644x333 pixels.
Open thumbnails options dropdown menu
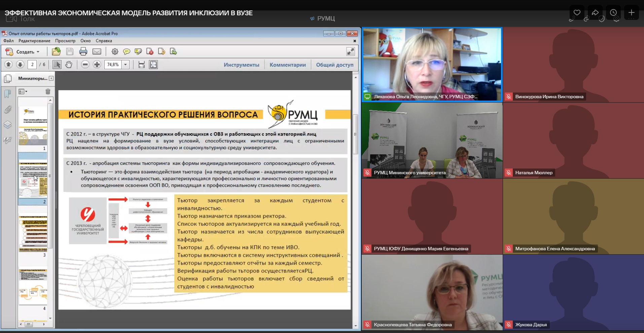pyautogui.click(x=23, y=91)
